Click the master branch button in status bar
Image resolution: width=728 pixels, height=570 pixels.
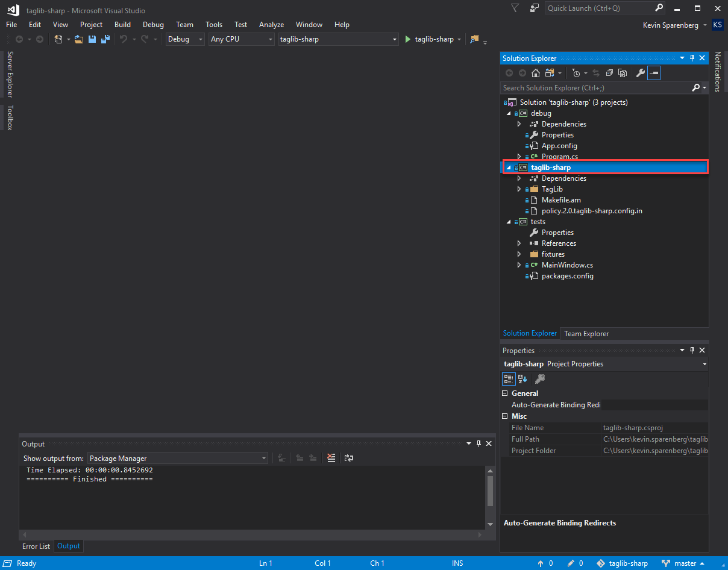683,563
